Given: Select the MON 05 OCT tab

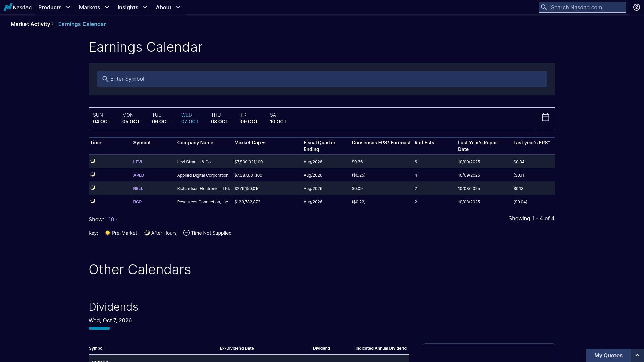Looking at the screenshot, I should pyautogui.click(x=131, y=118).
